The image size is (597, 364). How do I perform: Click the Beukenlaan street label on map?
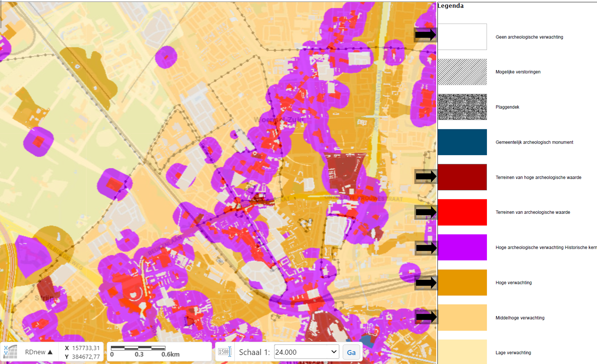[x=165, y=245]
